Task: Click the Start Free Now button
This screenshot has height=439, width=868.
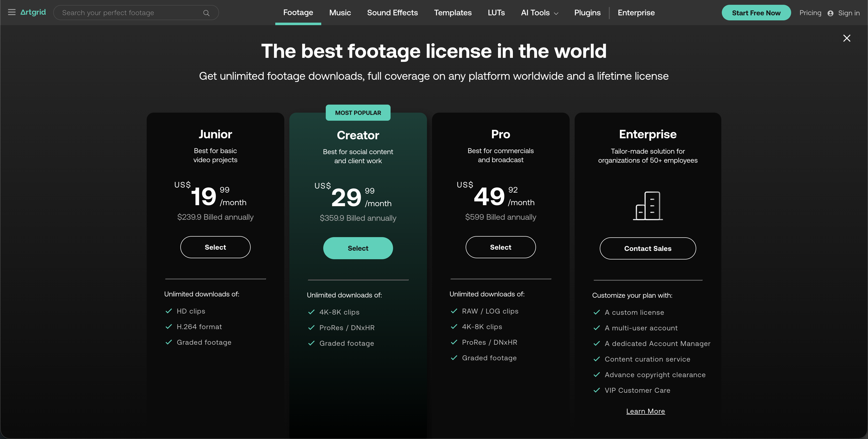Action: [x=756, y=13]
